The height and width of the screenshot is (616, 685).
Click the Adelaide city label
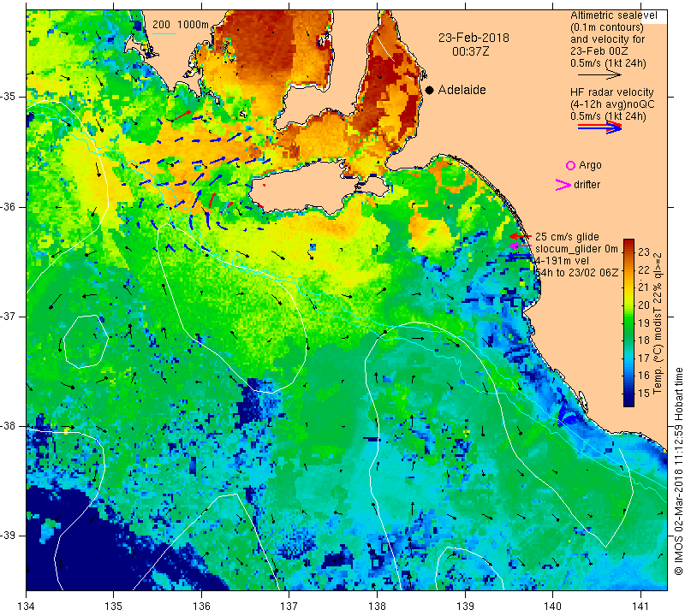[x=462, y=90]
